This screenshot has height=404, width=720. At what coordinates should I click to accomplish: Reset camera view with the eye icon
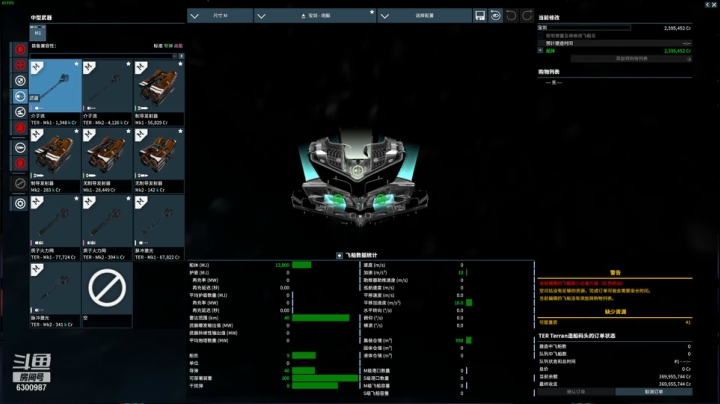495,16
